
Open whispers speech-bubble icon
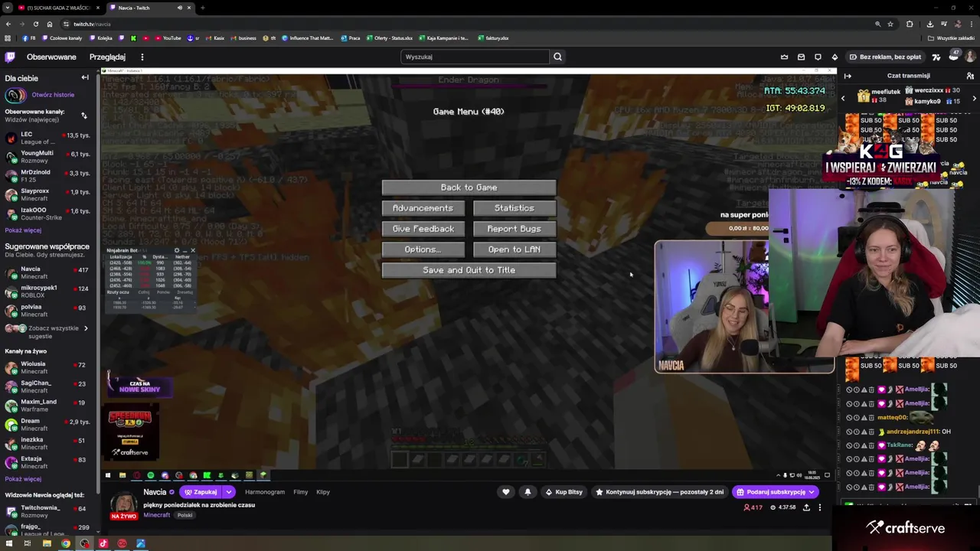(x=818, y=57)
